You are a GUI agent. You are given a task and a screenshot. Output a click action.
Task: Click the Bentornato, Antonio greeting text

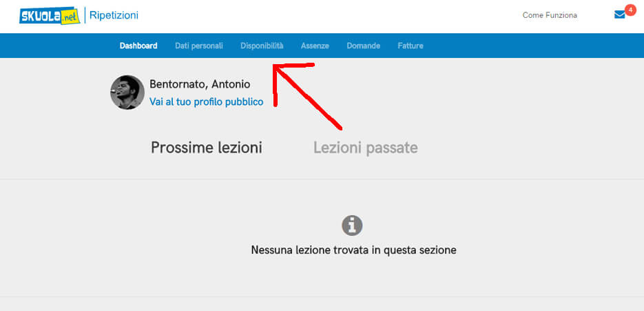(200, 84)
